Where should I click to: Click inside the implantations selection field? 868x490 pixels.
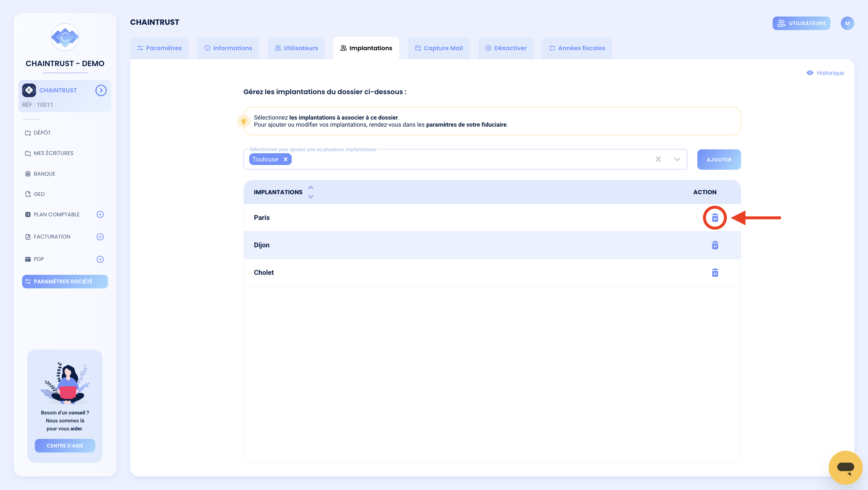[x=465, y=159]
